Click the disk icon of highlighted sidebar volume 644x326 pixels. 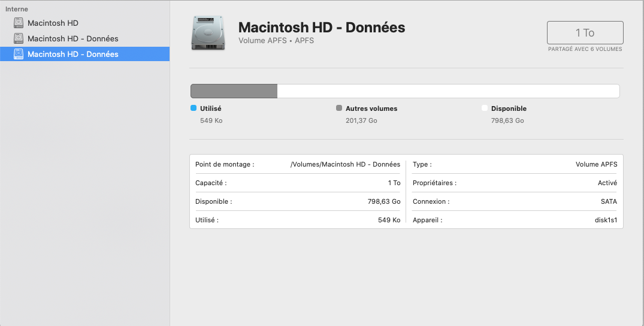[19, 55]
